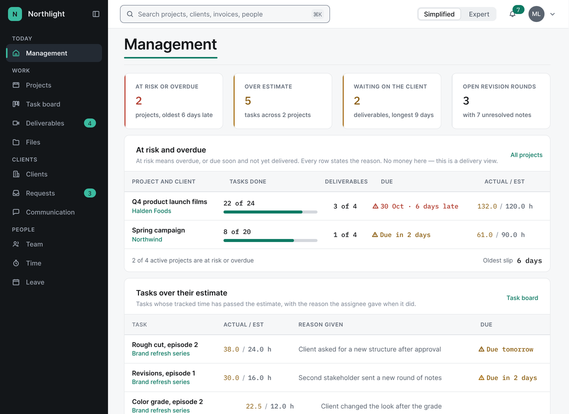Open the Deliverables label in the sidebar

tap(45, 123)
